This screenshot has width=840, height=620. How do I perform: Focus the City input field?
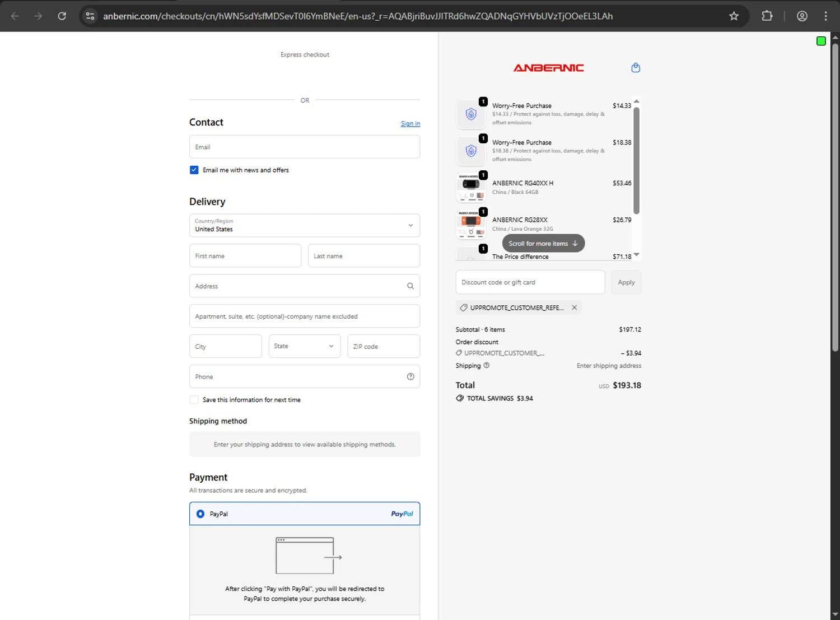225,347
